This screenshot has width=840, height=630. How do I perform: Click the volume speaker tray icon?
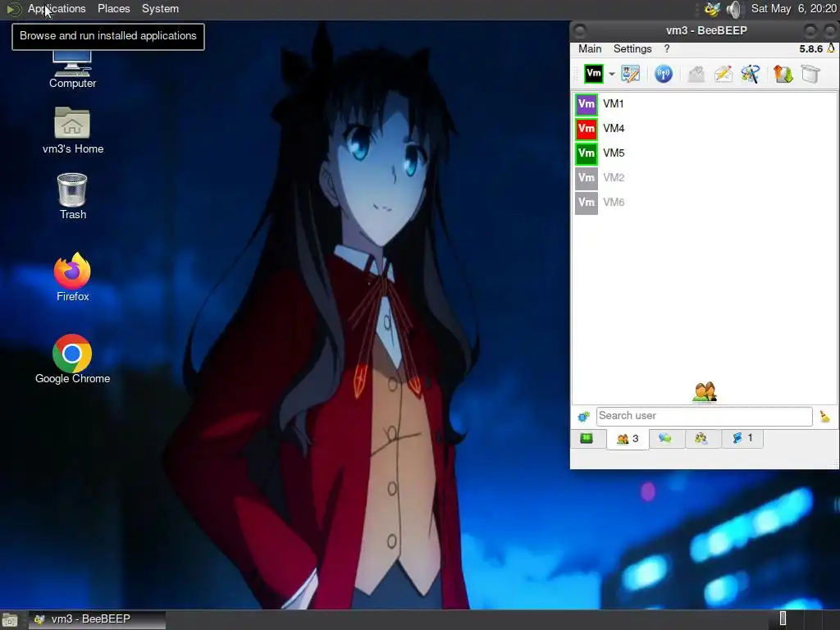click(x=734, y=9)
